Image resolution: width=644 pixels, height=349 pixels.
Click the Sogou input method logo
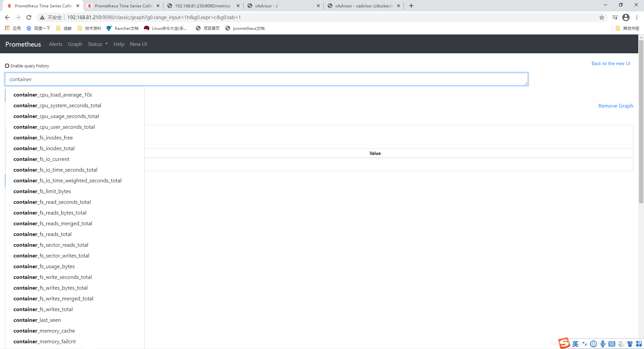pyautogui.click(x=564, y=343)
